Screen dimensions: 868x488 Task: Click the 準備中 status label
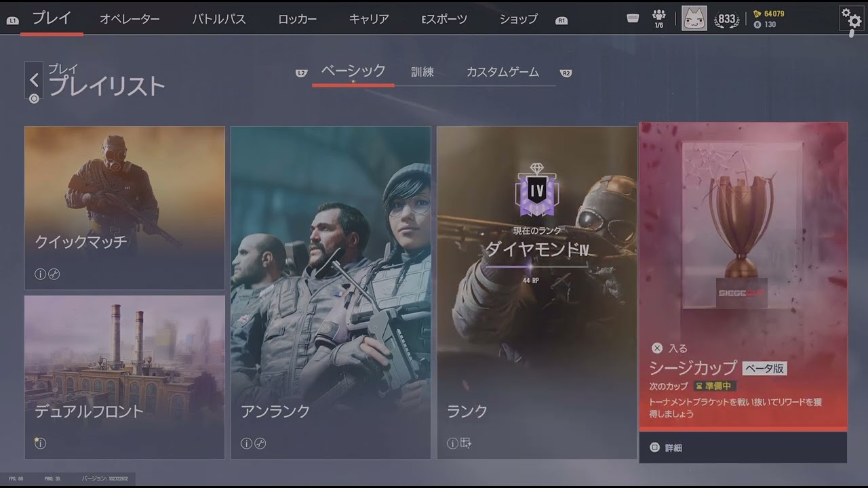point(715,386)
